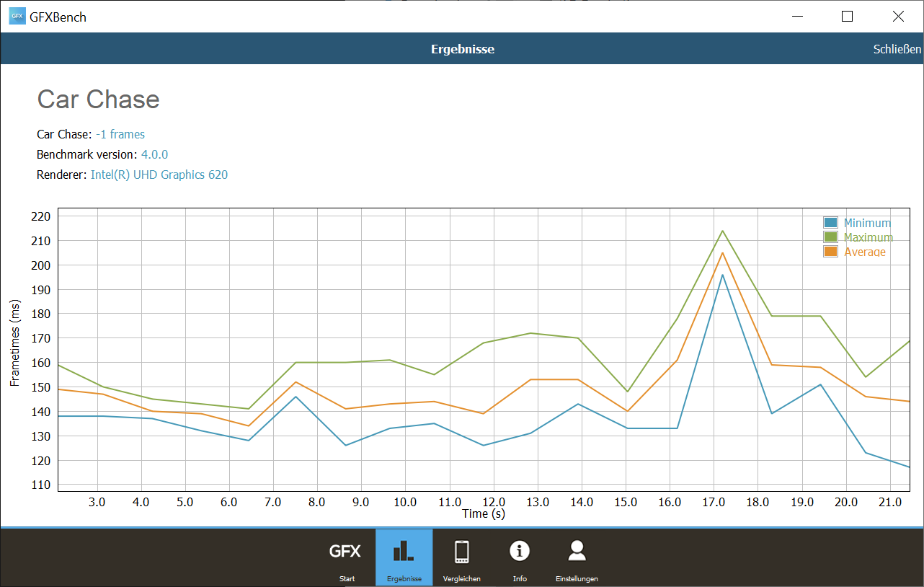This screenshot has height=587, width=924.
Task: Click the green Maximum legend swatch
Action: (830, 237)
